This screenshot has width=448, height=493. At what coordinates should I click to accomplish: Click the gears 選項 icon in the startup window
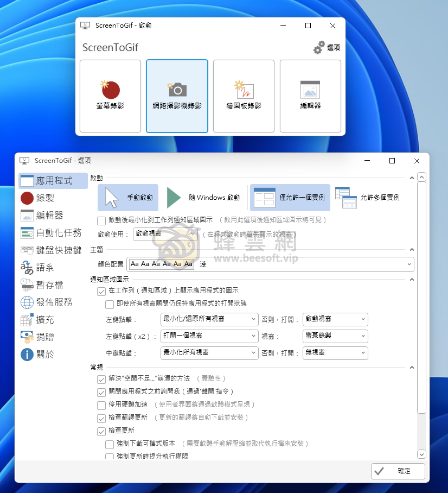pyautogui.click(x=319, y=47)
